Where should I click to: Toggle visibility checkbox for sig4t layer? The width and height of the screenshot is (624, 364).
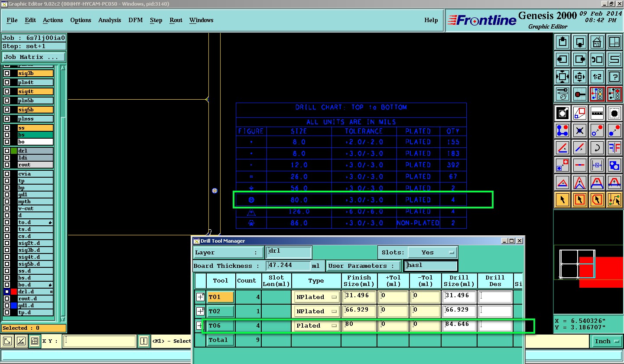tap(7, 91)
